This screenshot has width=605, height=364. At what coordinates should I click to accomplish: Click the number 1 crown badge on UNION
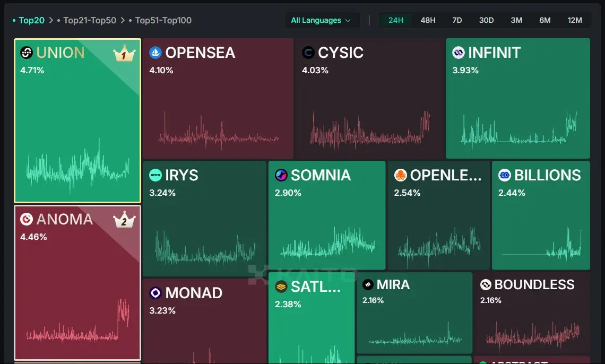pos(124,54)
